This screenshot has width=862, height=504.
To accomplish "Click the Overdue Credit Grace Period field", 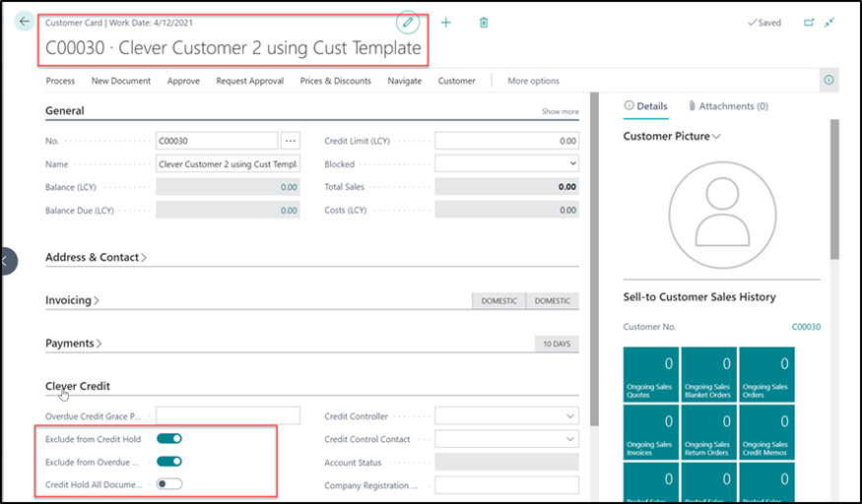I will (228, 415).
